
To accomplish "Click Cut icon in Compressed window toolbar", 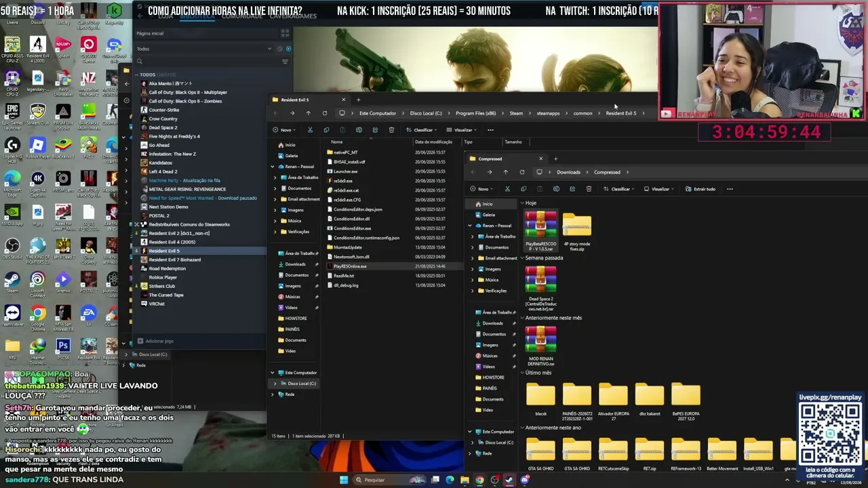I will [507, 189].
